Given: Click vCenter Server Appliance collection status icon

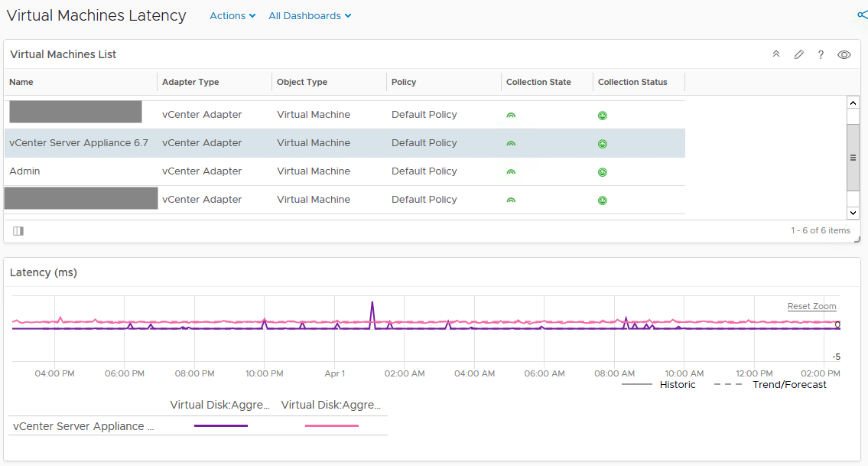Looking at the screenshot, I should [603, 144].
